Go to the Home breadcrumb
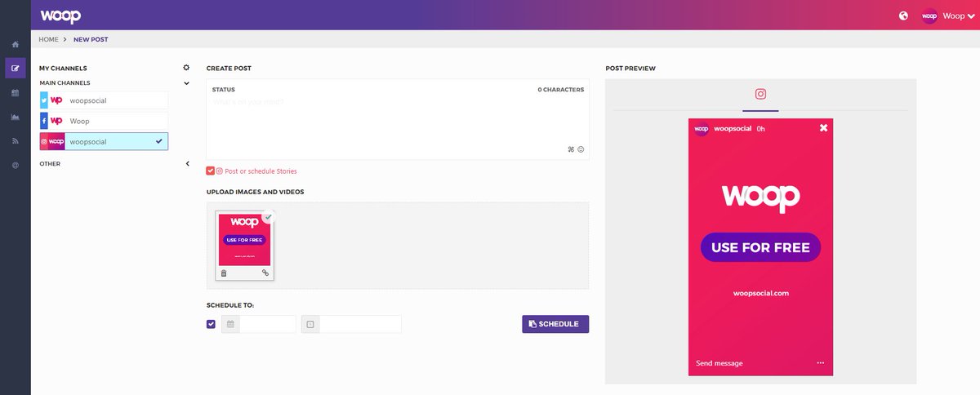 click(x=48, y=39)
